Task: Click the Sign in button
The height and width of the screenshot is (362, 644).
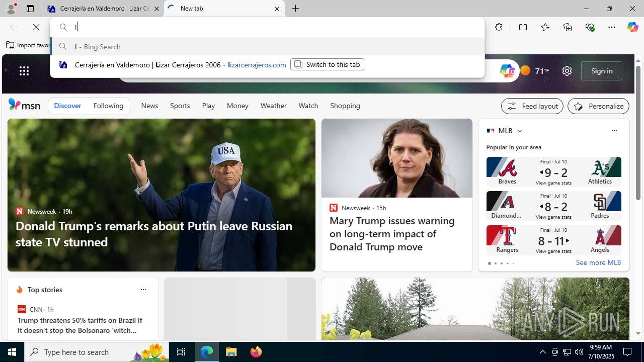Action: pyautogui.click(x=602, y=71)
